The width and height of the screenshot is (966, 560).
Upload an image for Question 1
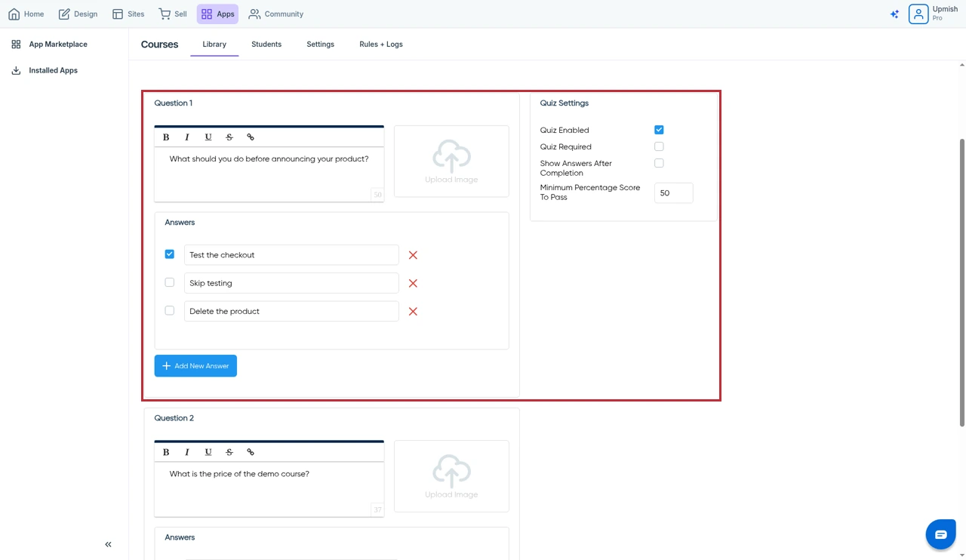click(451, 162)
